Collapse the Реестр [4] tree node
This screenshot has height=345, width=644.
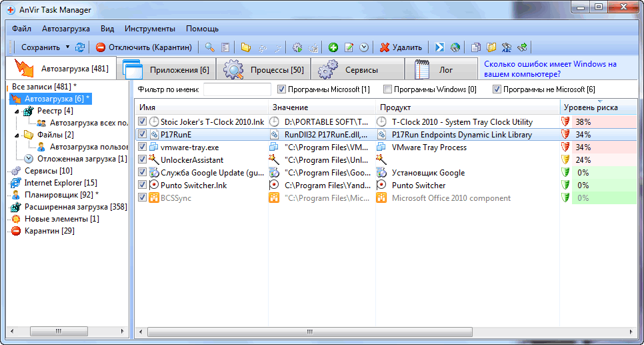click(x=17, y=111)
